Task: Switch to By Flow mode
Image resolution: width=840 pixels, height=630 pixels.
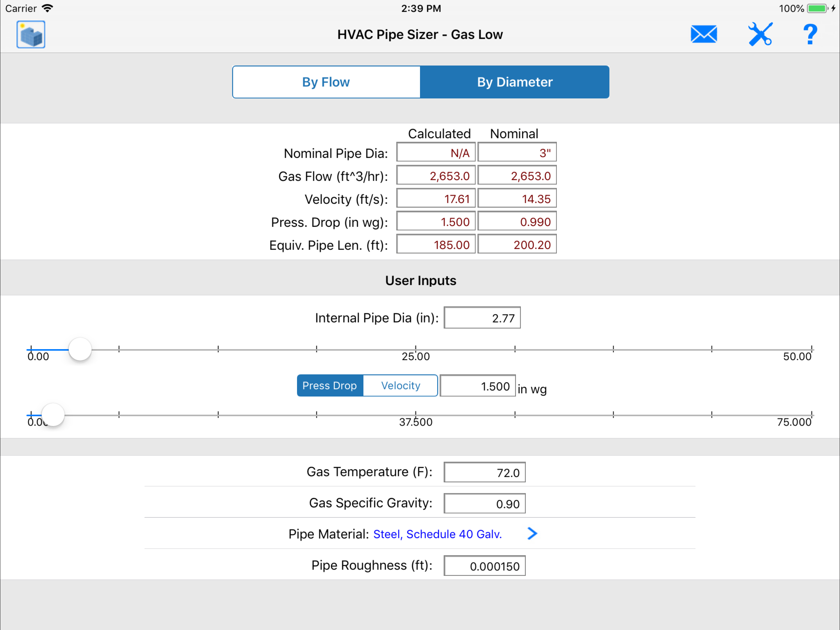Action: tap(326, 82)
